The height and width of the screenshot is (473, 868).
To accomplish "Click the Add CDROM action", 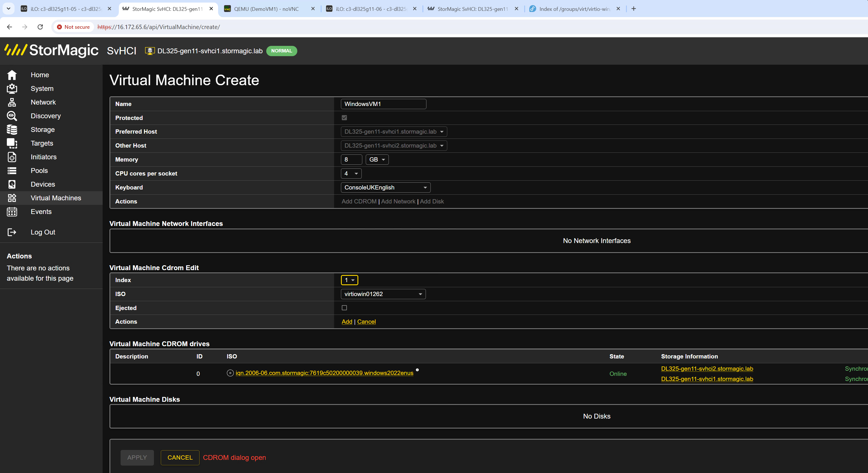I will 359,201.
